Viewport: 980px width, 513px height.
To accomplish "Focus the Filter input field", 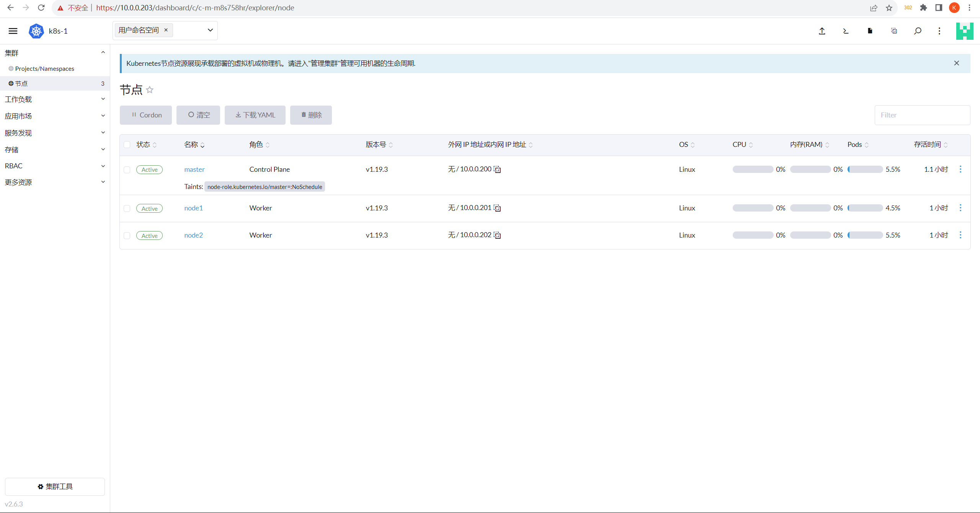I will point(923,115).
